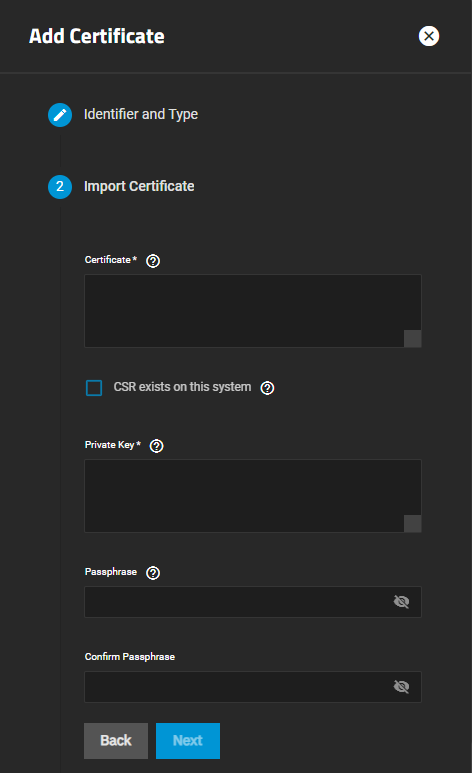The height and width of the screenshot is (773, 472).
Task: Click step 2 circle icon
Action: coord(60,187)
